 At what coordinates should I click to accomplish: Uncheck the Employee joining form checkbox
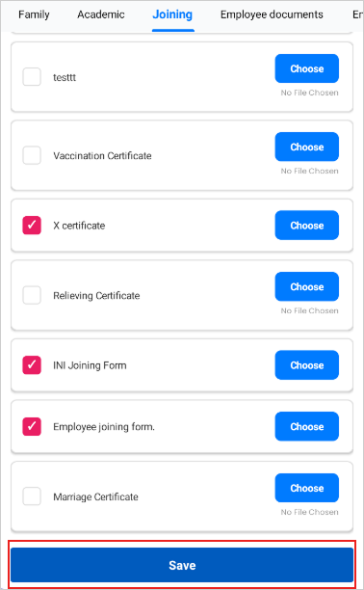tap(32, 426)
